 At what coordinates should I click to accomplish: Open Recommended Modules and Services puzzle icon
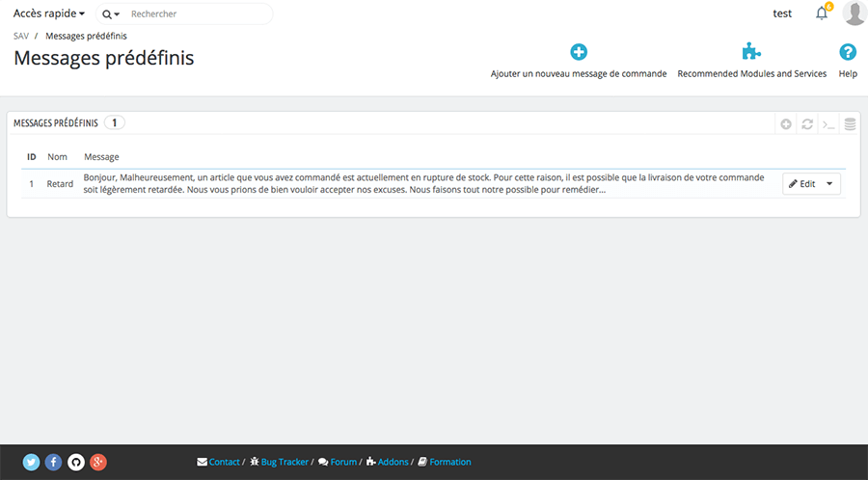751,53
